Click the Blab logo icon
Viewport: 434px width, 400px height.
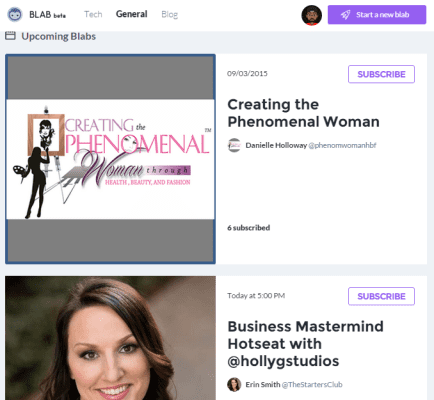15,15
